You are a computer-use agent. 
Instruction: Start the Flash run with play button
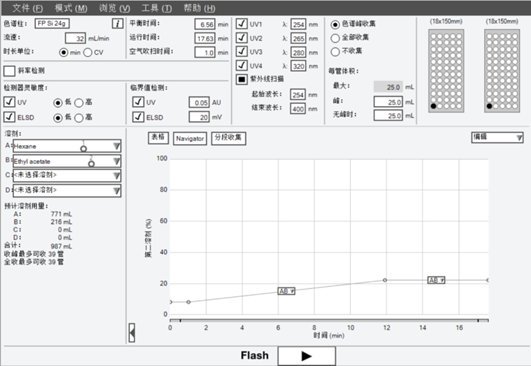306,356
